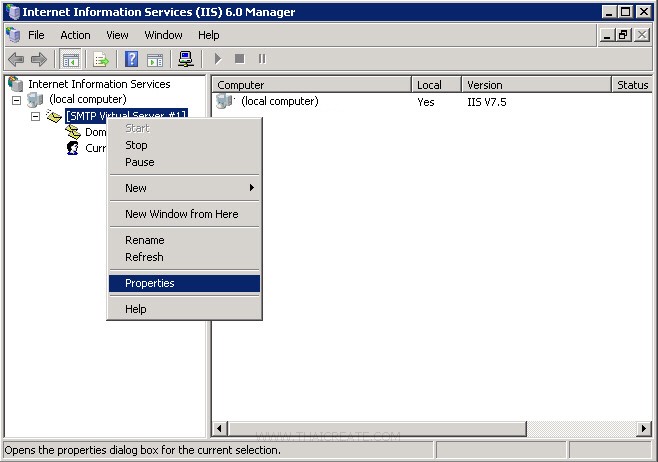Collapse the (local computer) tree node
658x462 pixels.
pyautogui.click(x=16, y=100)
